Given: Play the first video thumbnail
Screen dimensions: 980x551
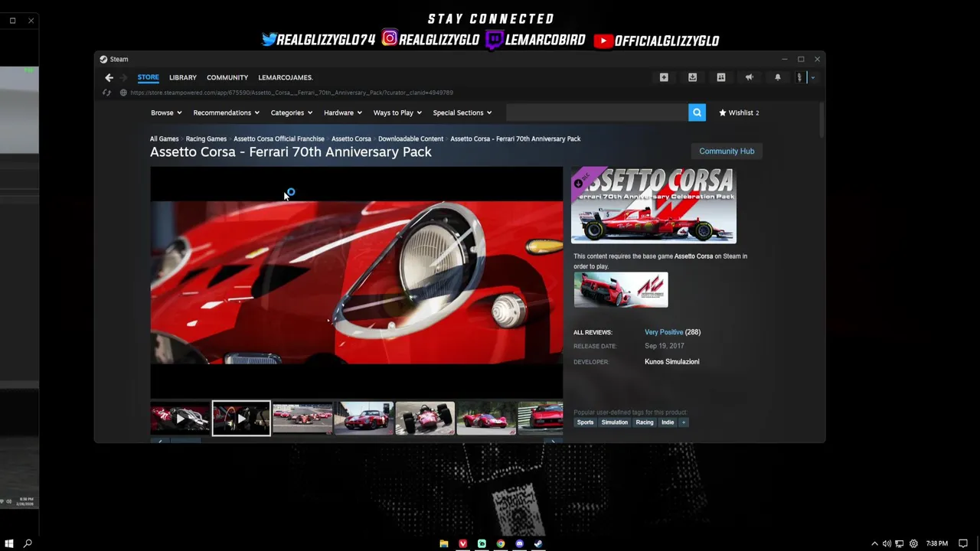Looking at the screenshot, I should (180, 419).
